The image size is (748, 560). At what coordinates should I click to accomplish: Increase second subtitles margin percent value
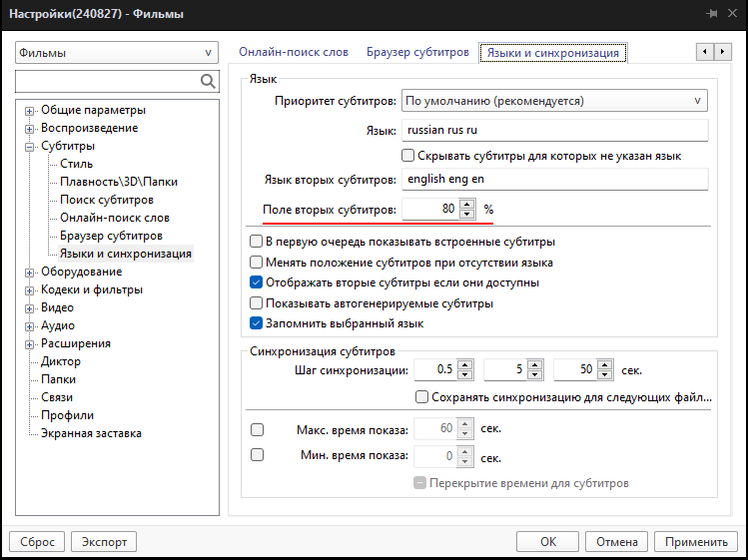[465, 205]
